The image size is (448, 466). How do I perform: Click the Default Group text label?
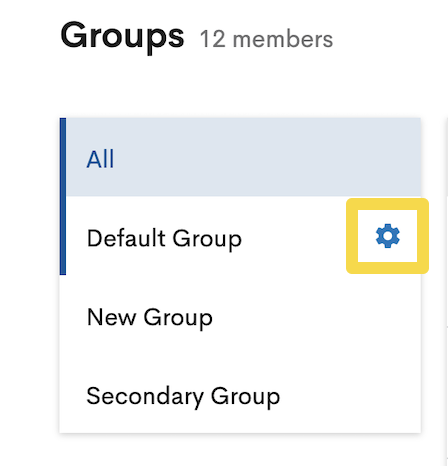coord(164,239)
